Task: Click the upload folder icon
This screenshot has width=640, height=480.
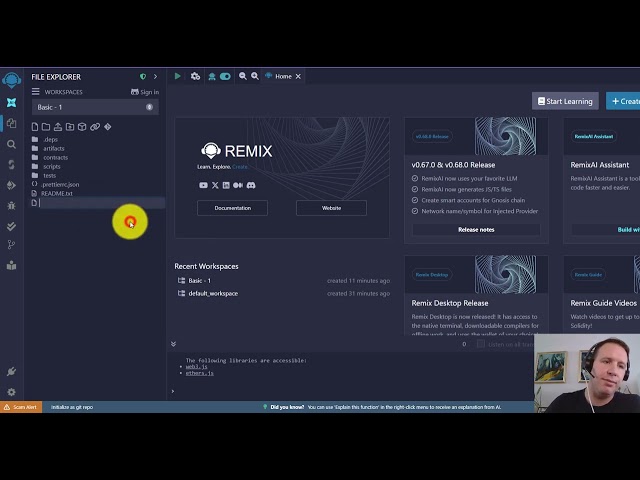Action: (70, 127)
